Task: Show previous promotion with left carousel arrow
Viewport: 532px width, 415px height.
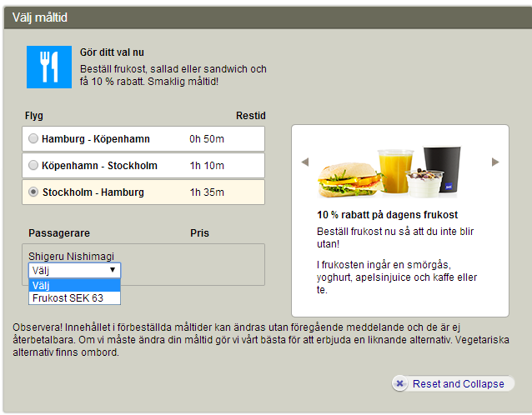Action: (305, 162)
